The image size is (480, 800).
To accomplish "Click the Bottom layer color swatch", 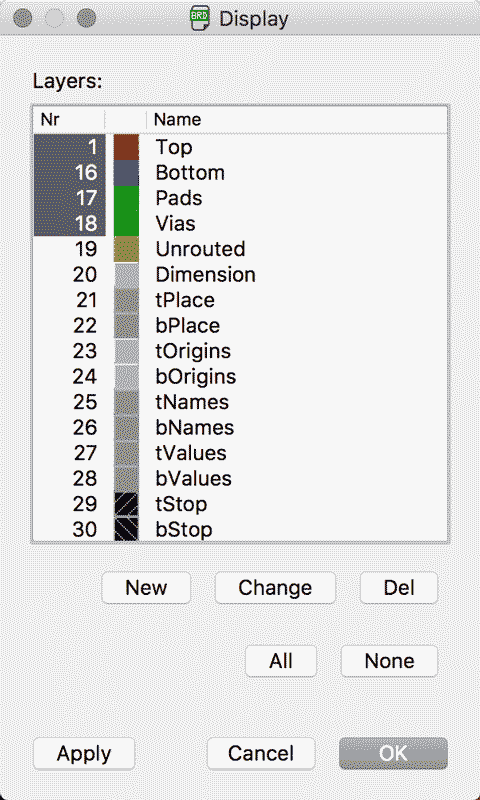I will point(126,172).
